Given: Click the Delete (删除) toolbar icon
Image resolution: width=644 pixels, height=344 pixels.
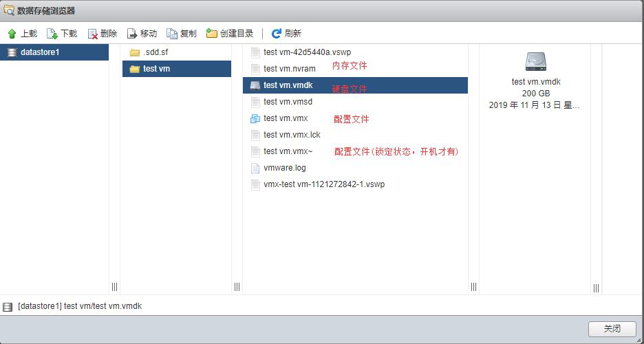Looking at the screenshot, I should pos(93,34).
